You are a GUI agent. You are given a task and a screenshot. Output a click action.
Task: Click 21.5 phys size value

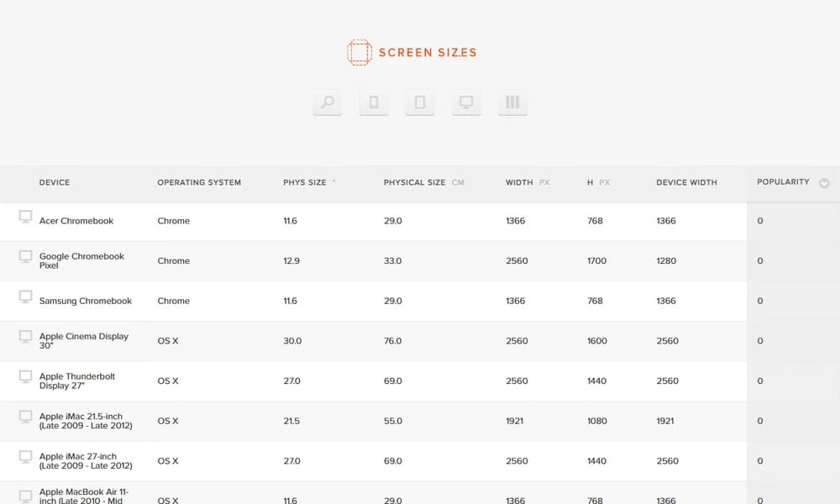(291, 421)
